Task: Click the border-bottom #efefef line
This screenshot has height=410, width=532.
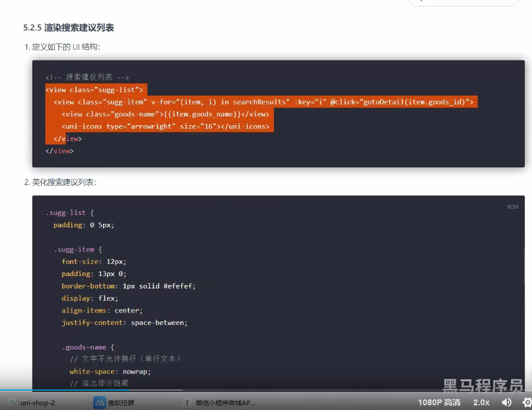Action: 129,286
